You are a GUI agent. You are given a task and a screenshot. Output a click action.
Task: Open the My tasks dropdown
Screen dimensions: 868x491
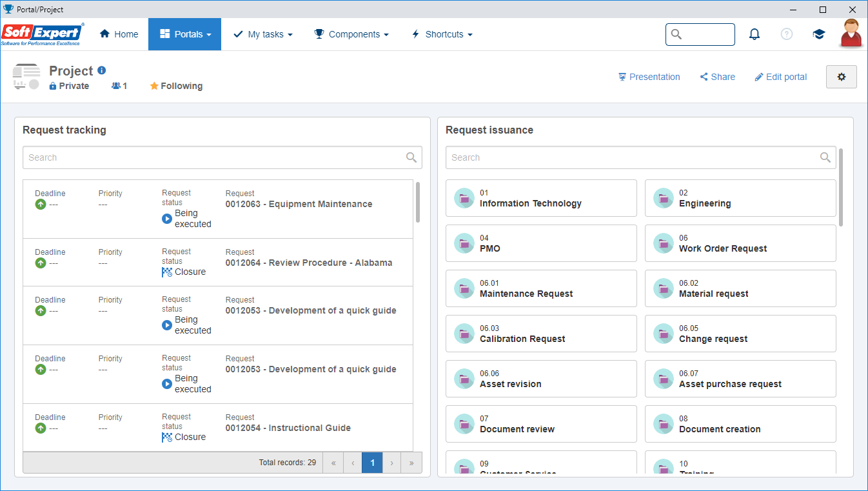point(263,34)
